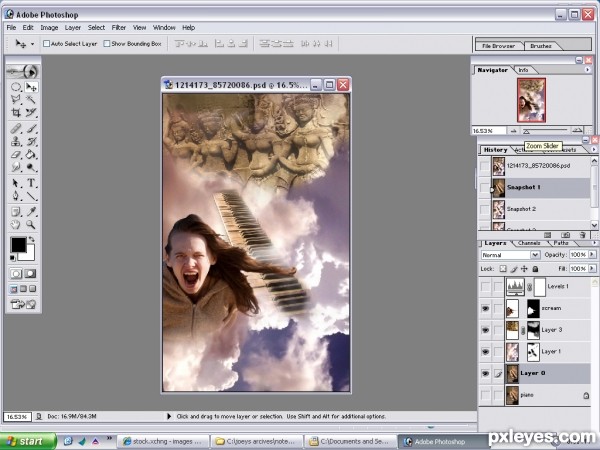Switch foreground and background colors
Image resolution: width=600 pixels, height=450 pixels.
[31, 240]
